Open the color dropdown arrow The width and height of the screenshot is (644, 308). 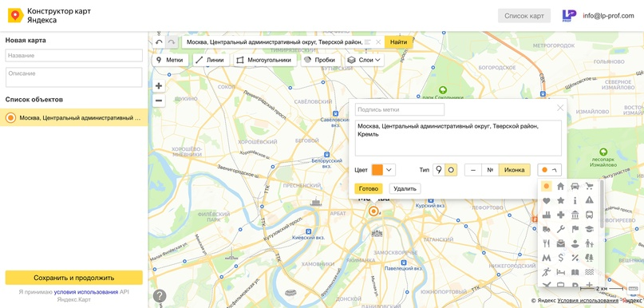point(389,170)
